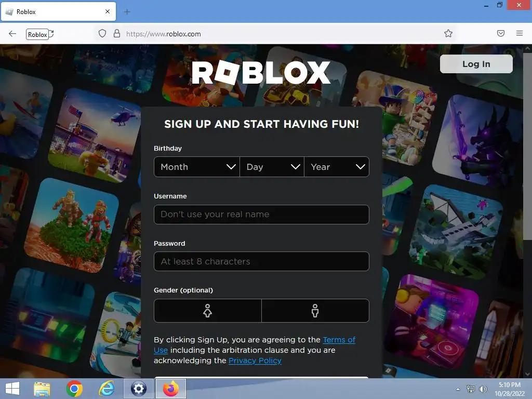Viewport: 532px width, 399px height.
Task: Open the Privacy Policy link
Action: click(255, 361)
